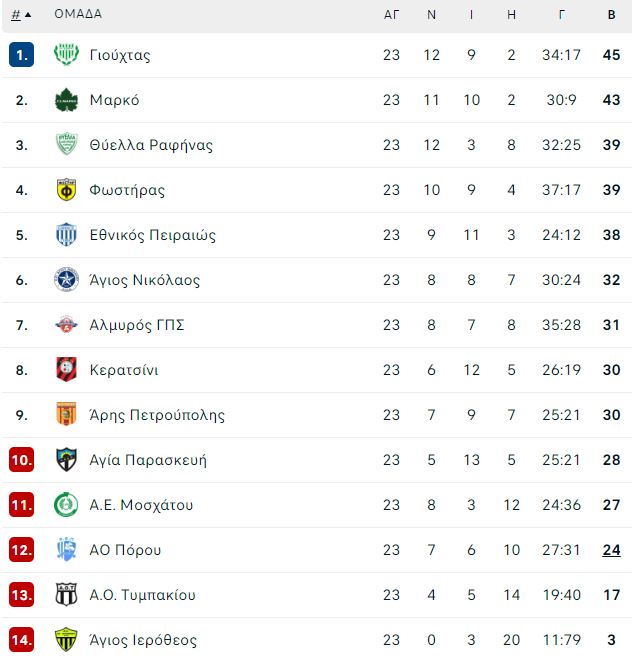Open the Α.Ε. Μοσχάτου team name
Screen dimensions: 632x660
(x=141, y=505)
